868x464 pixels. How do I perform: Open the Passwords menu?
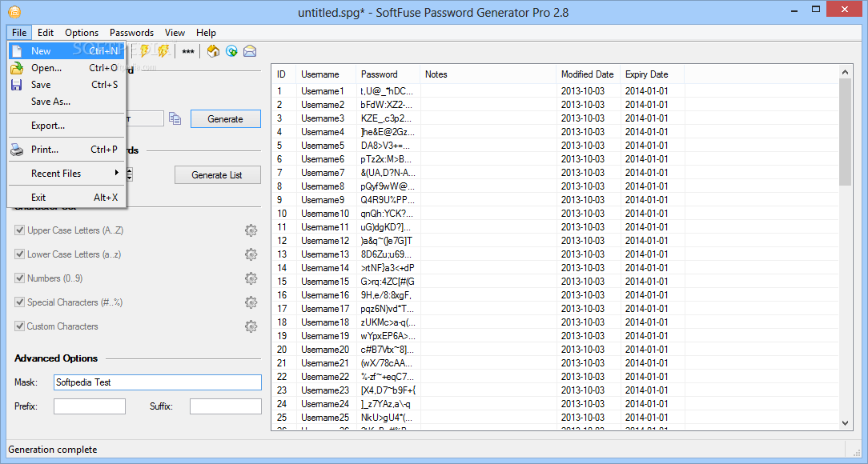click(132, 33)
